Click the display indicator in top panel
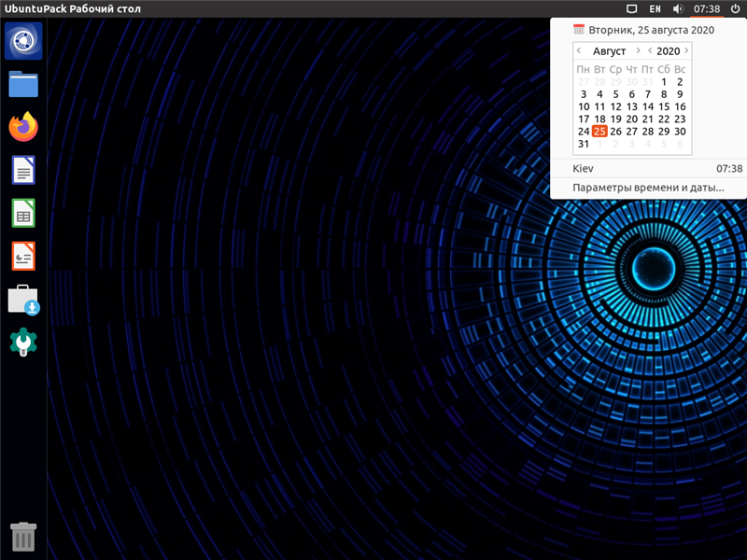747x560 pixels. click(x=632, y=9)
